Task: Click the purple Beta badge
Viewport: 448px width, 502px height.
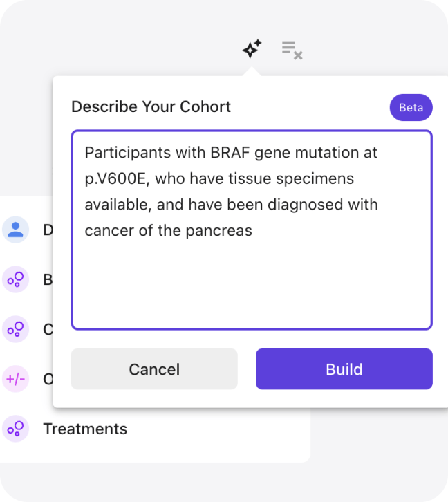Action: (411, 108)
